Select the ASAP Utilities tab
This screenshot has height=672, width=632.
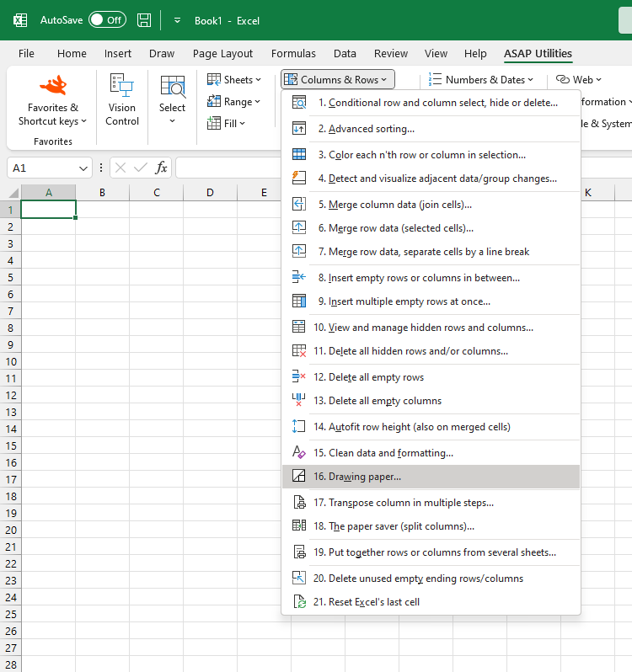[538, 54]
